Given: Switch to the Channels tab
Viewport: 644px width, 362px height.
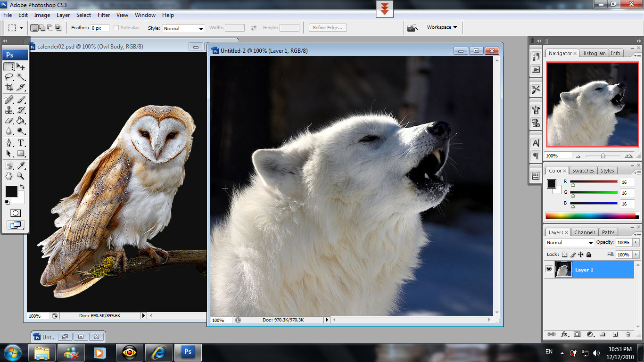Looking at the screenshot, I should (585, 232).
